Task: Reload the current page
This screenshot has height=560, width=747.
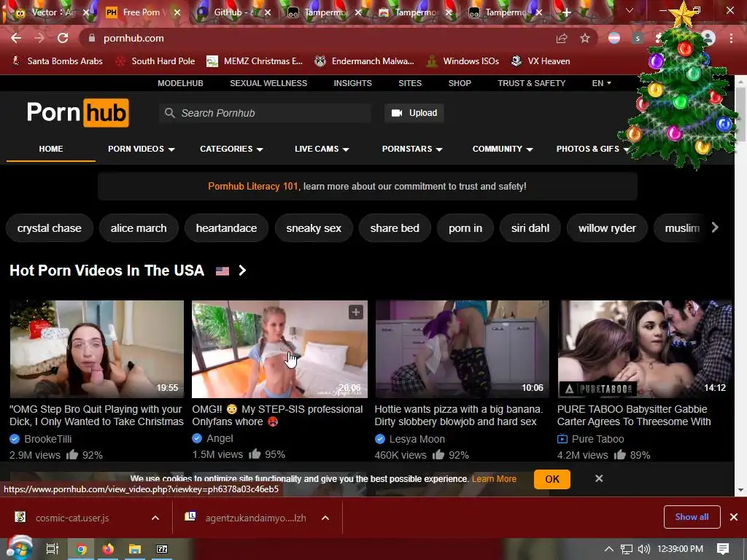Action: [x=63, y=38]
